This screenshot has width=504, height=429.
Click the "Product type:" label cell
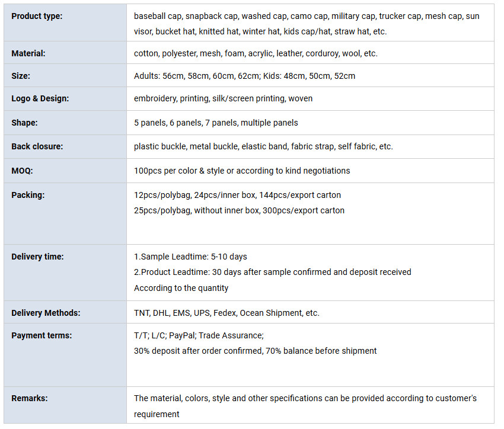click(37, 16)
